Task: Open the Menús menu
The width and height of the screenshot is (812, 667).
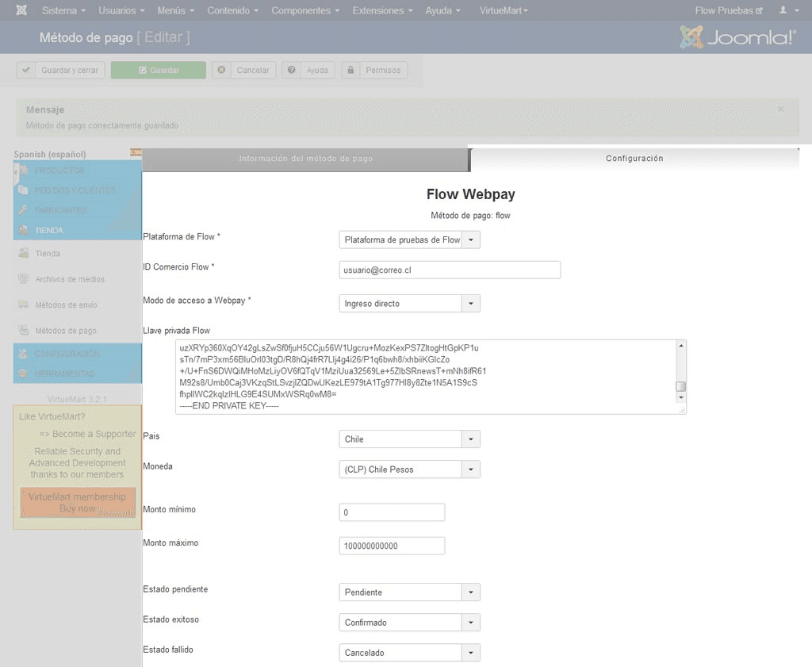Action: (x=175, y=10)
